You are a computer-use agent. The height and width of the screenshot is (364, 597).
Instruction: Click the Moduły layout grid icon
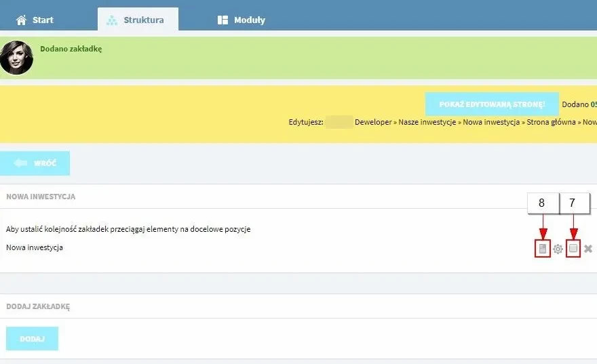(x=223, y=20)
